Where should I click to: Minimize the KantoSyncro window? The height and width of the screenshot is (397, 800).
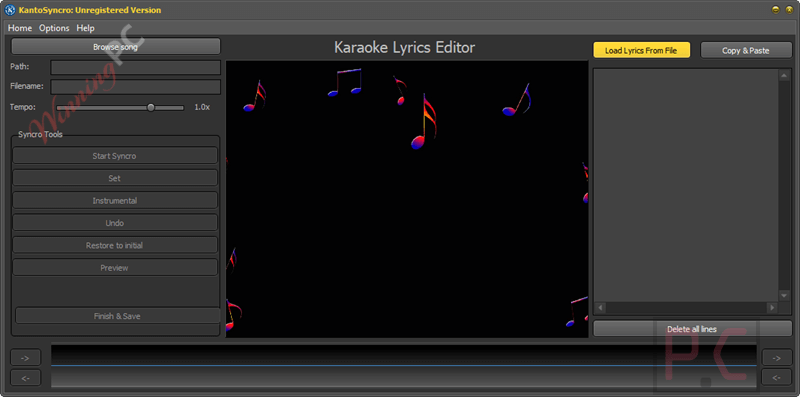[x=776, y=10]
